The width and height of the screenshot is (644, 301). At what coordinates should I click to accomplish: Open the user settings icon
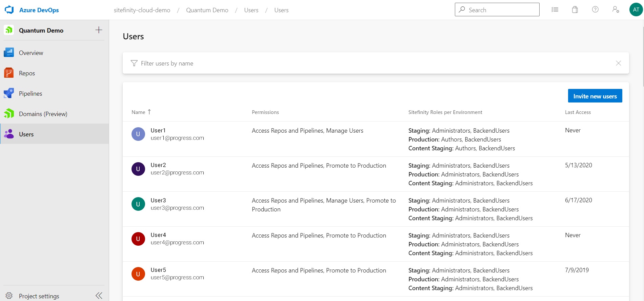coord(616,10)
